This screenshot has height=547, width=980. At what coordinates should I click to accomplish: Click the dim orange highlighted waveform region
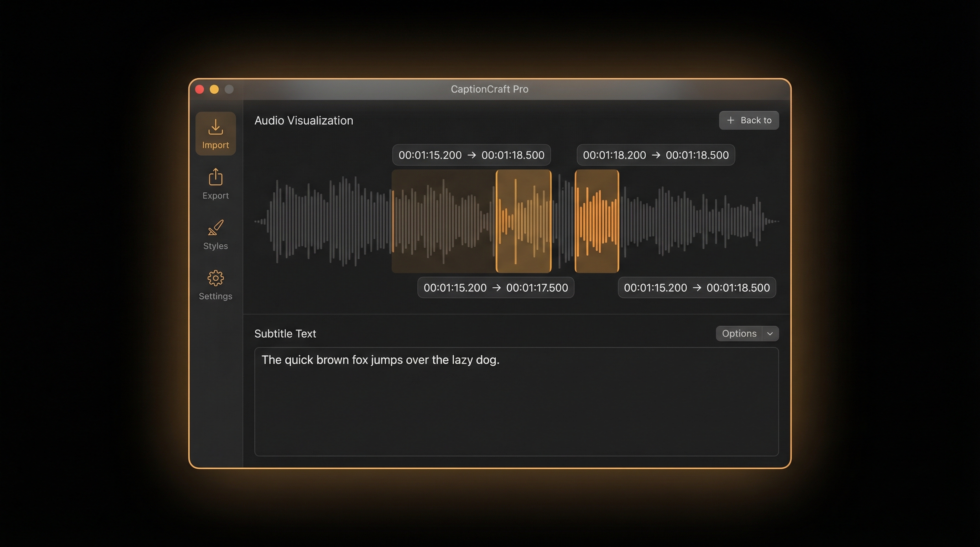[443, 221]
